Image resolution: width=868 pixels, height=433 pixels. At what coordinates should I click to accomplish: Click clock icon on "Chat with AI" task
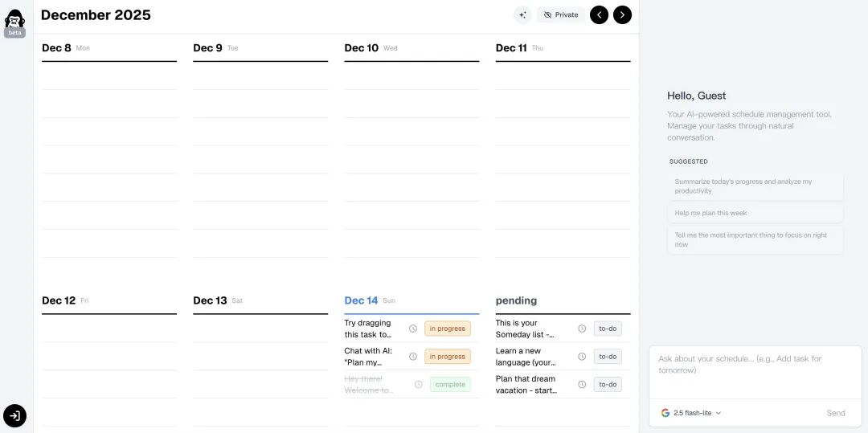413,357
